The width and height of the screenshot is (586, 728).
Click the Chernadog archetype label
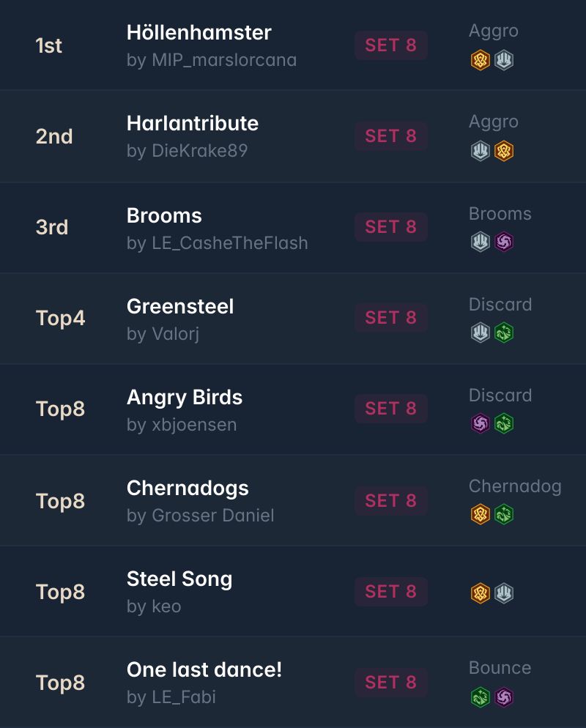515,486
